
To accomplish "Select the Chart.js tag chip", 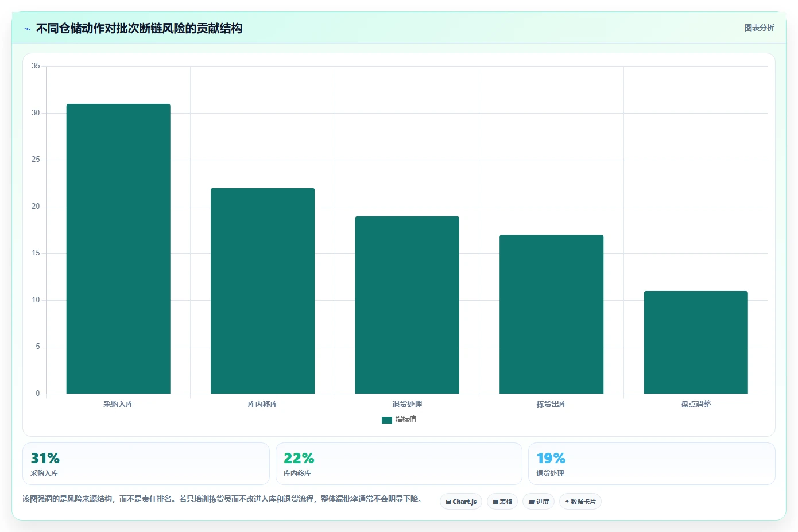I will pyautogui.click(x=461, y=502).
